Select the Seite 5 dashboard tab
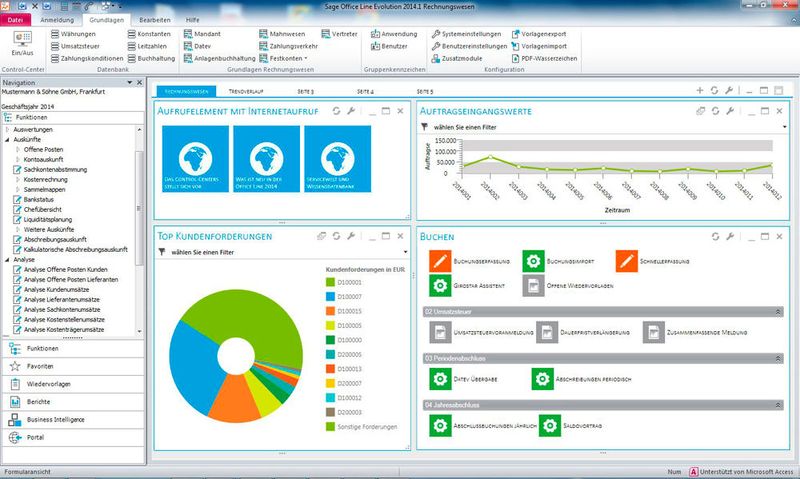The height and width of the screenshot is (479, 800). [424, 91]
